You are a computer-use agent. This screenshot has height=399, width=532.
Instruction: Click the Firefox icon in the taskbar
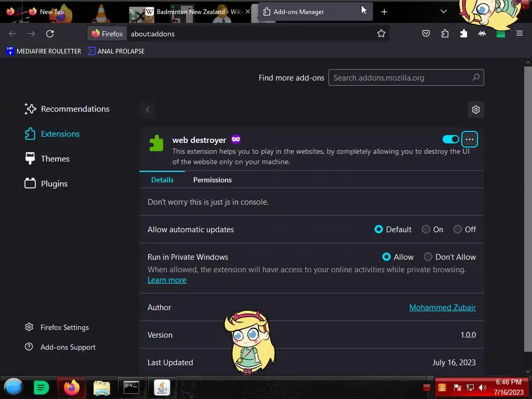[72, 387]
